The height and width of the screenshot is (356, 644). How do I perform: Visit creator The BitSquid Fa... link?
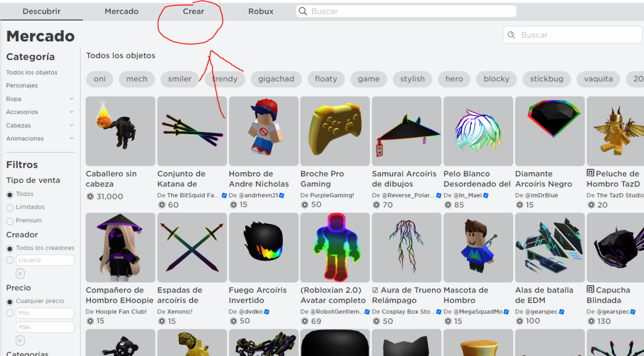[193, 195]
